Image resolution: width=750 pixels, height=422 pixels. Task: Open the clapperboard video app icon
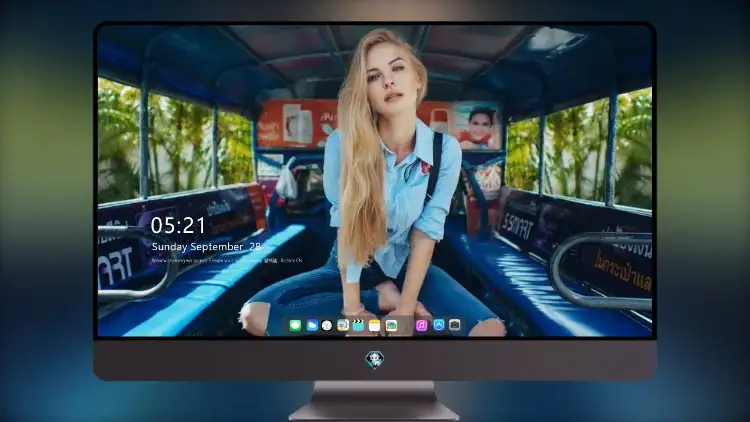(358, 325)
